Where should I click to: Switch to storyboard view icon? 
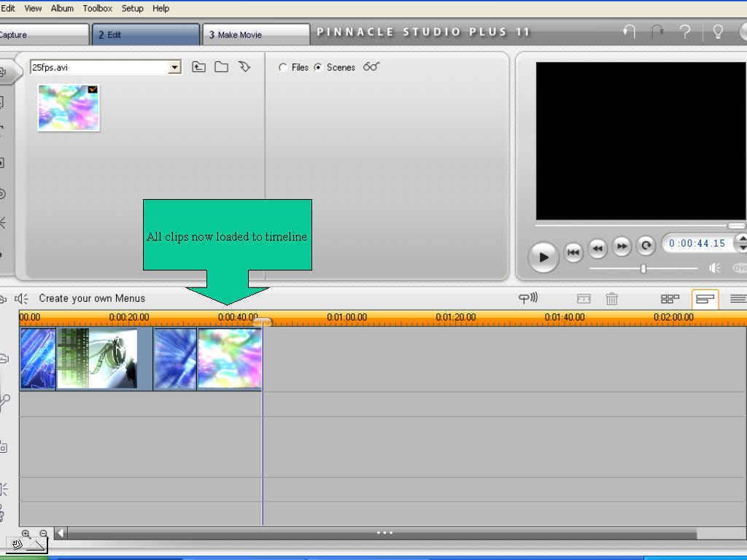tap(670, 298)
